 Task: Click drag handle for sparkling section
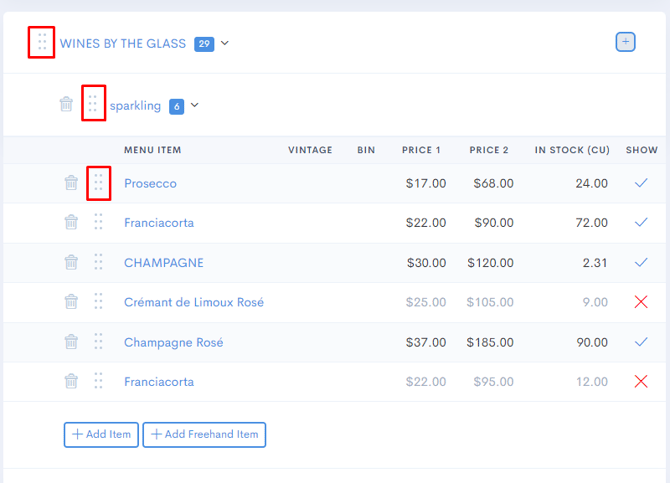(x=93, y=104)
